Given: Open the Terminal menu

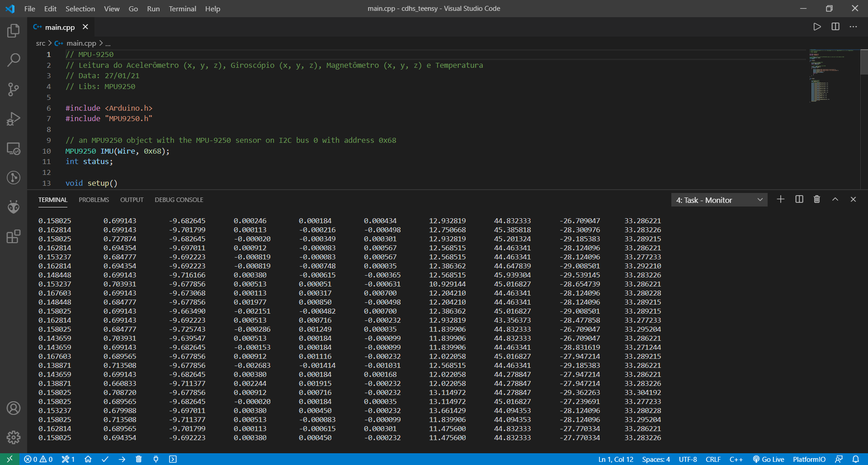Looking at the screenshot, I should 182,9.
